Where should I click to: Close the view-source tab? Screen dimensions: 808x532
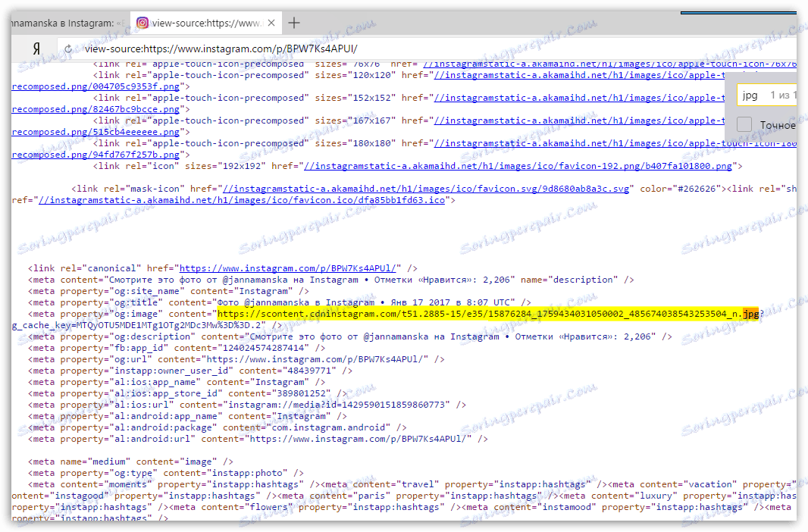(271, 23)
